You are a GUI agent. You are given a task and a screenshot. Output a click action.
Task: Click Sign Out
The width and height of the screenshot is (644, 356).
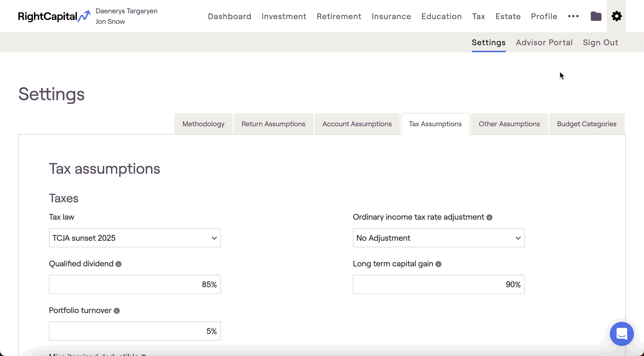click(600, 43)
